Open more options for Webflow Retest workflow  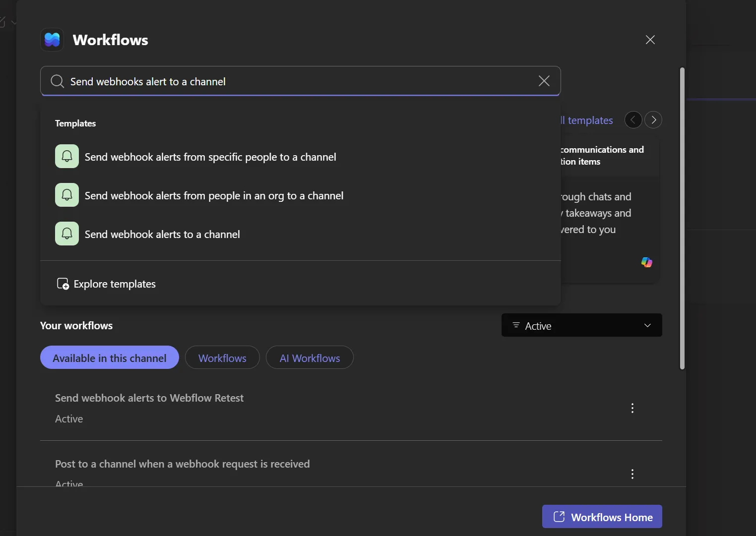[632, 408]
